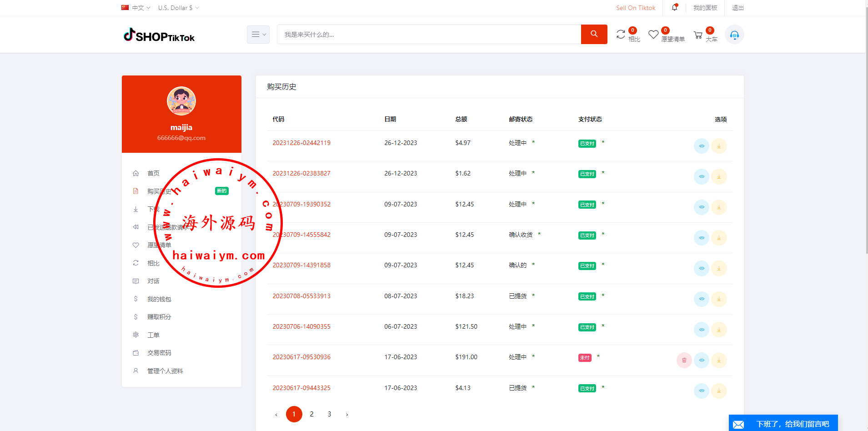Image resolution: width=868 pixels, height=431 pixels.
Task: Delete unpaid order 20230617-09530936 with trash icon
Action: click(684, 360)
